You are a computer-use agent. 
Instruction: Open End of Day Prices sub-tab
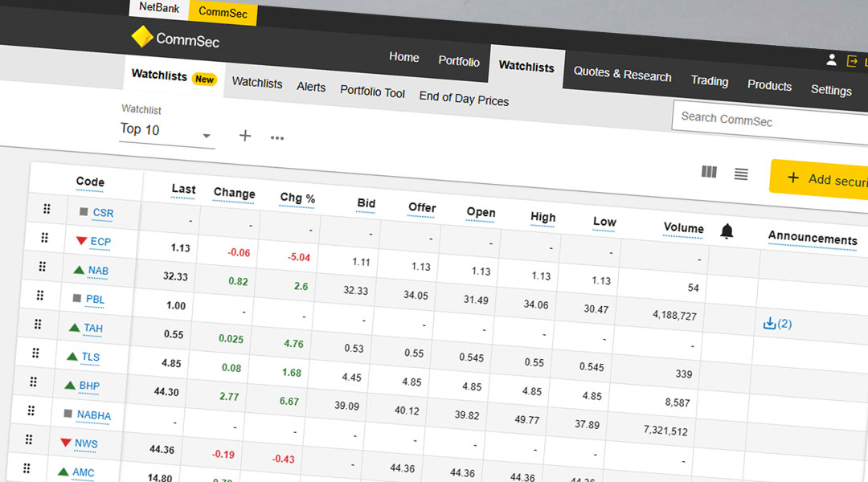click(x=464, y=99)
